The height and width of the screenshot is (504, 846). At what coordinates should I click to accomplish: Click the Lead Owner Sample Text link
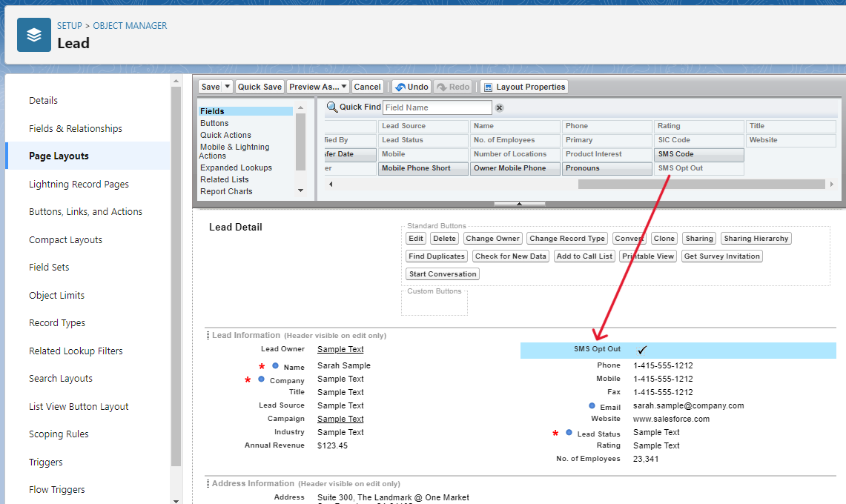click(x=340, y=349)
